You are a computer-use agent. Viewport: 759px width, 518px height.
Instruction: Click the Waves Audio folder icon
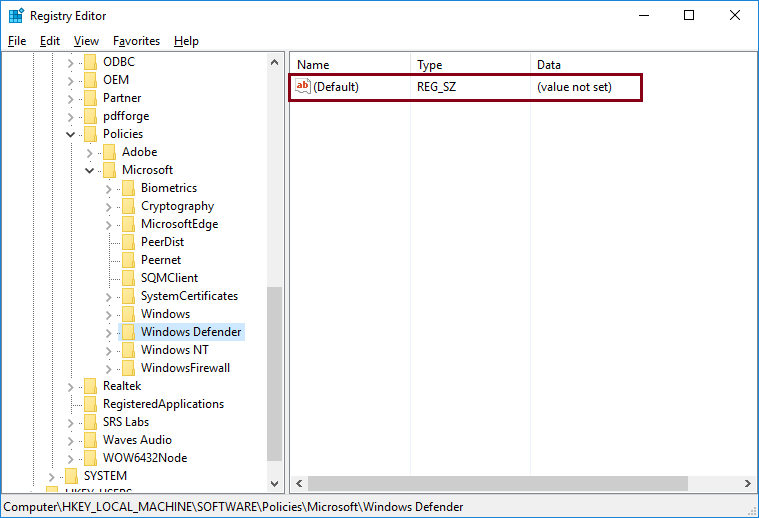click(90, 440)
